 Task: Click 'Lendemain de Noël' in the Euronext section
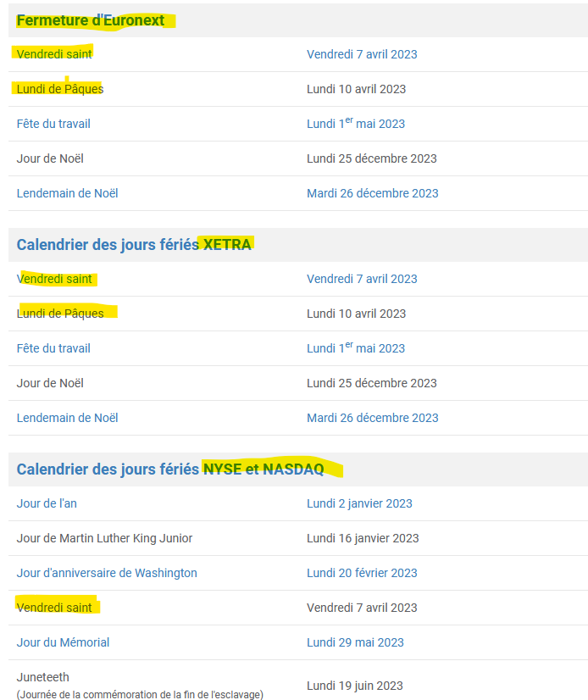pyautogui.click(x=67, y=194)
